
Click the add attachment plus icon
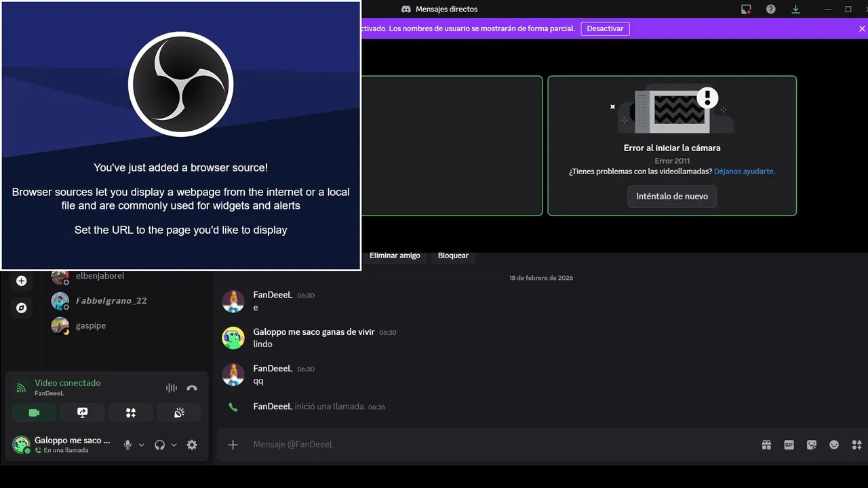233,445
